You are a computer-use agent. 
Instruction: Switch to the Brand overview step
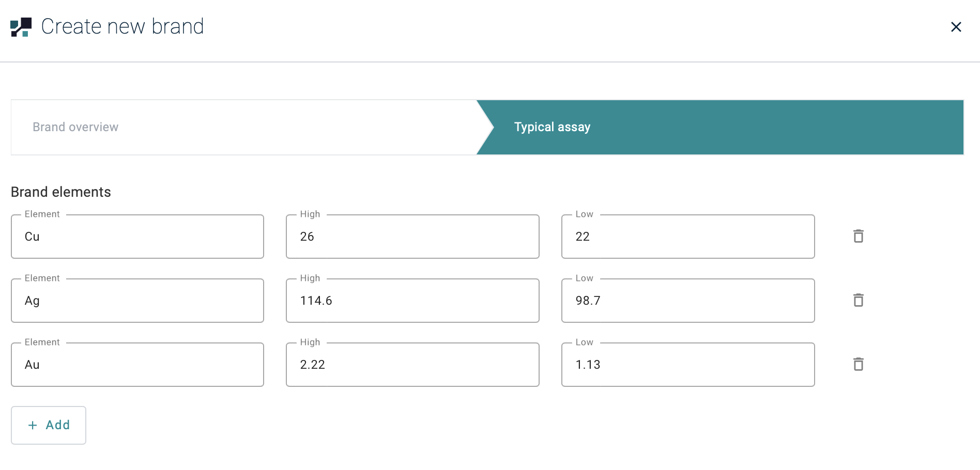pyautogui.click(x=75, y=127)
